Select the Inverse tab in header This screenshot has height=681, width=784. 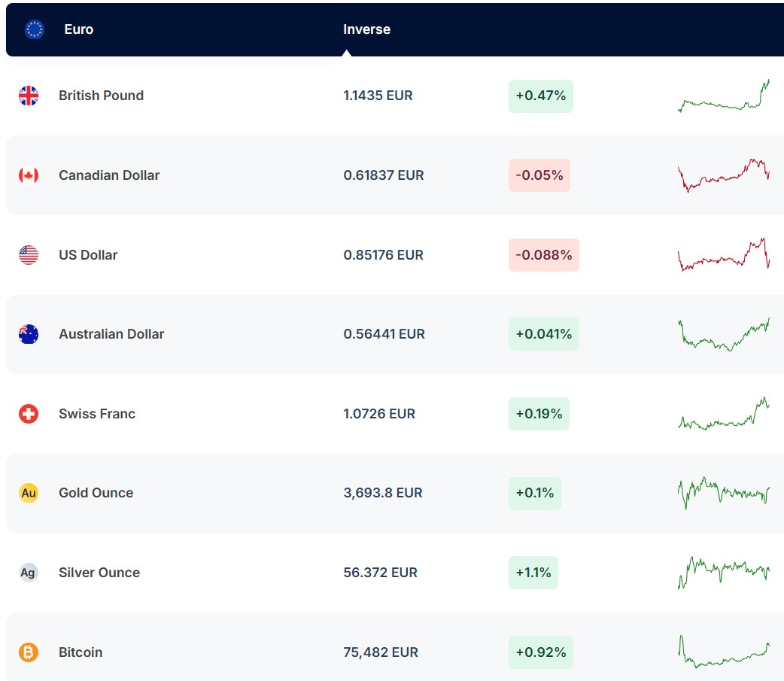pos(366,29)
